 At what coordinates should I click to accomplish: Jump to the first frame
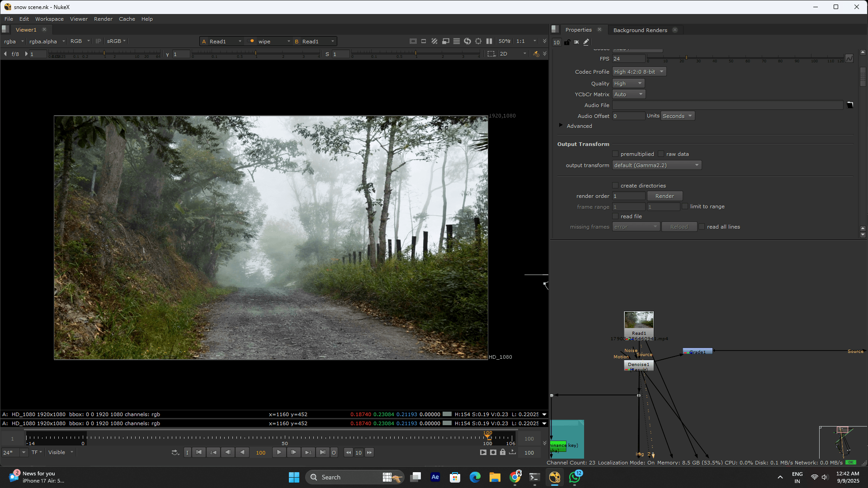tap(199, 452)
